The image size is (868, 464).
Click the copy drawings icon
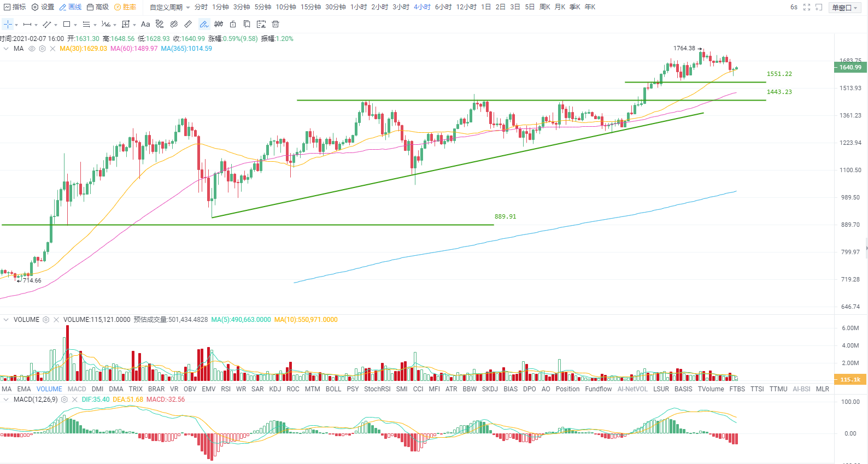[x=247, y=24]
